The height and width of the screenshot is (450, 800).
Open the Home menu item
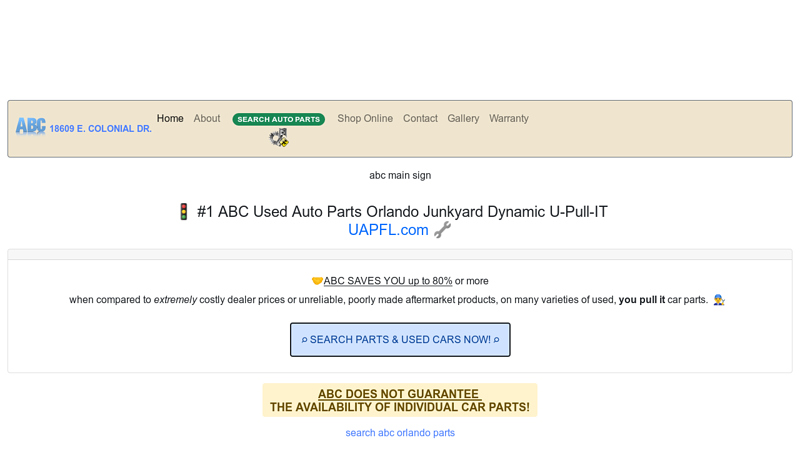tap(170, 118)
